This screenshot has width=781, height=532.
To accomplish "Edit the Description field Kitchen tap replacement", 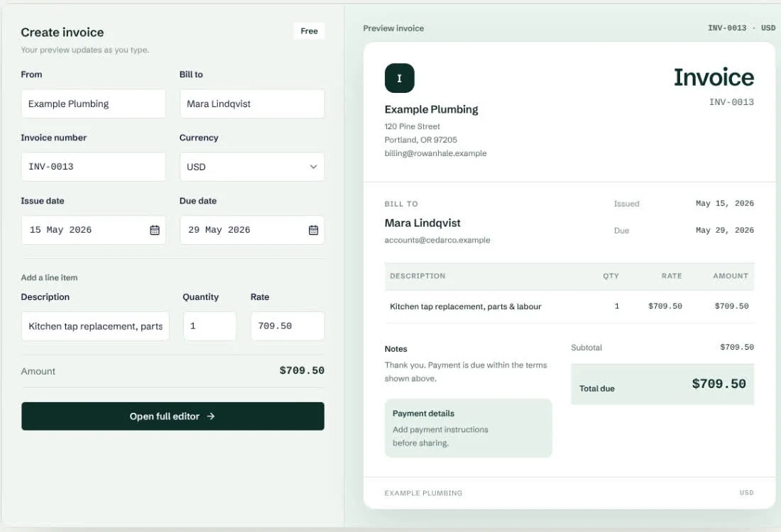I will 95,326.
